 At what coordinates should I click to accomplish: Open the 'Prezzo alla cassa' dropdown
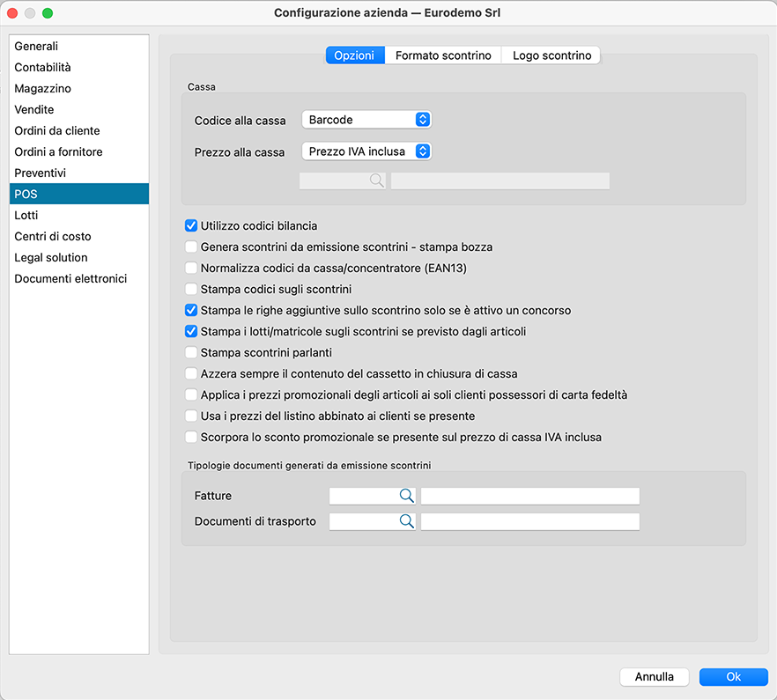point(366,151)
